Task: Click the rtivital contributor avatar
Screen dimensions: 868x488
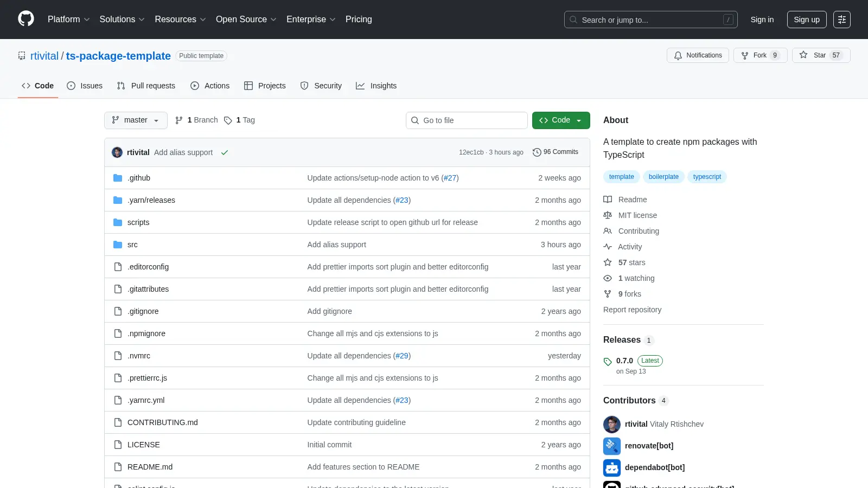Action: [612, 424]
